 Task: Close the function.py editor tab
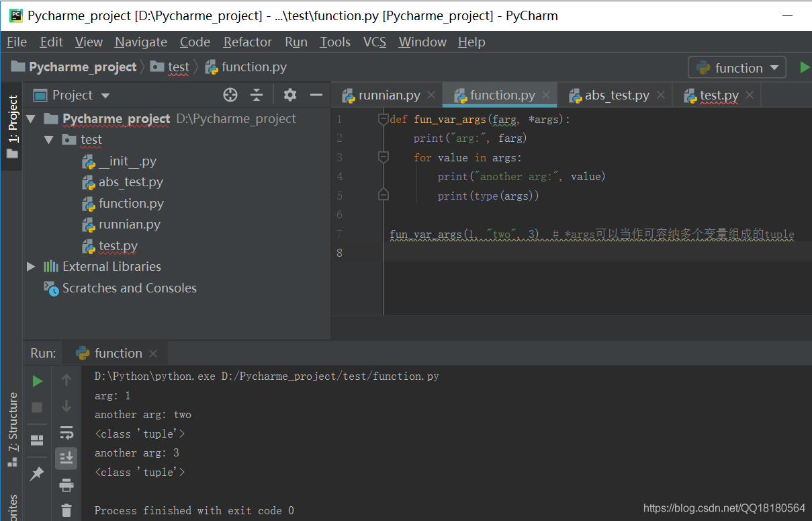546,95
